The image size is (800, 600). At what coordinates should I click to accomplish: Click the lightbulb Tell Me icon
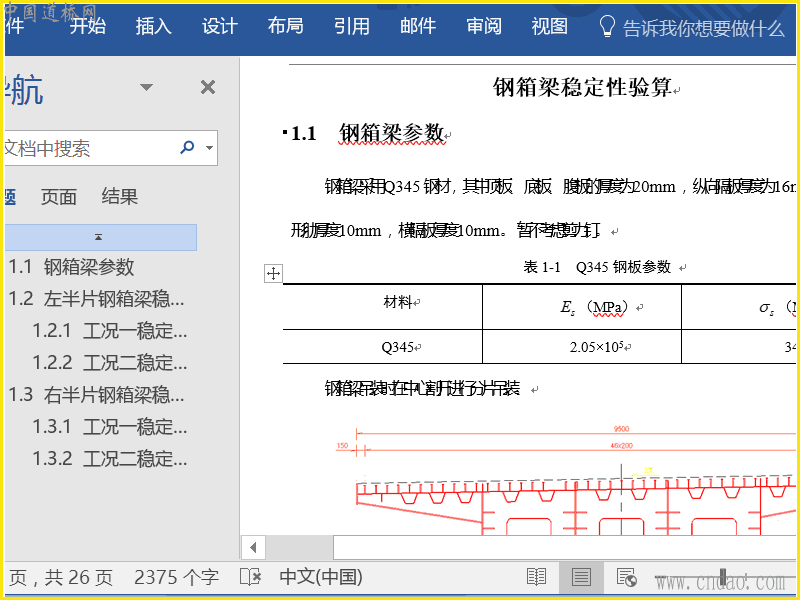click(x=607, y=27)
